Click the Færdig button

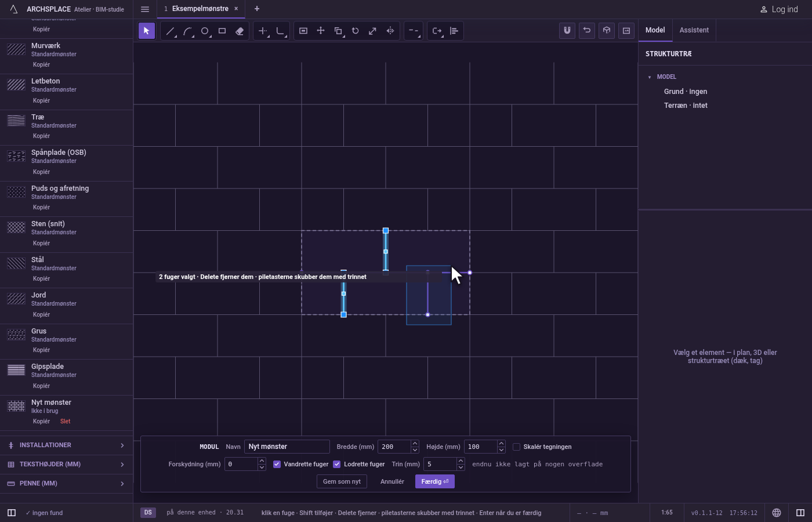(x=435, y=481)
